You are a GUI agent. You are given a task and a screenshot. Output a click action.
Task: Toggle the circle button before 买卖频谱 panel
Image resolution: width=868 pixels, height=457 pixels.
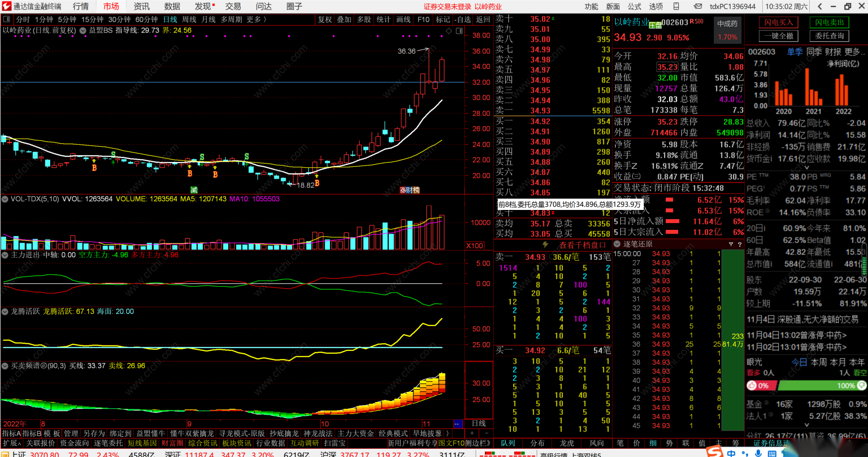point(5,366)
